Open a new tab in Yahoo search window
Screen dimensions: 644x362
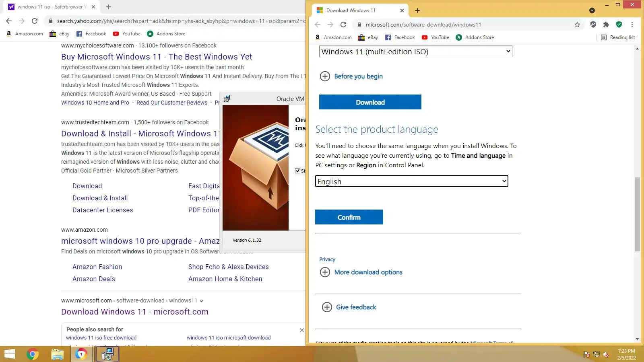(x=109, y=7)
